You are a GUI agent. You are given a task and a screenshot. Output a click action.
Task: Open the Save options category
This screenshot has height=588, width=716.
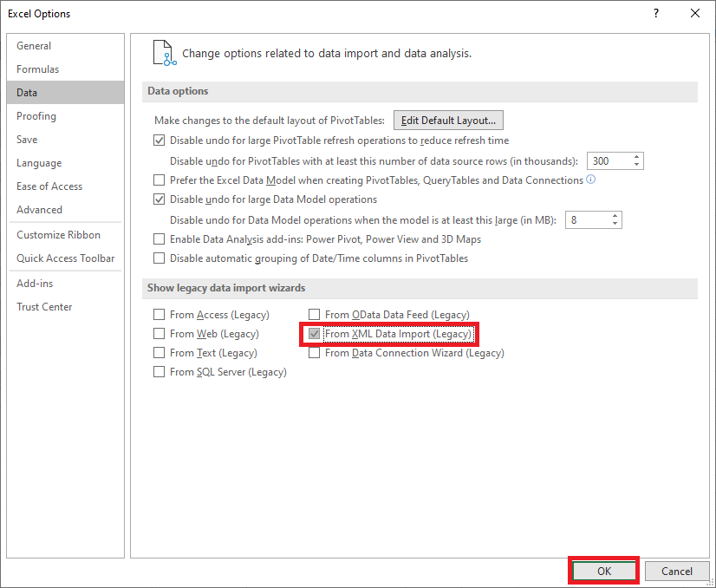65,140
